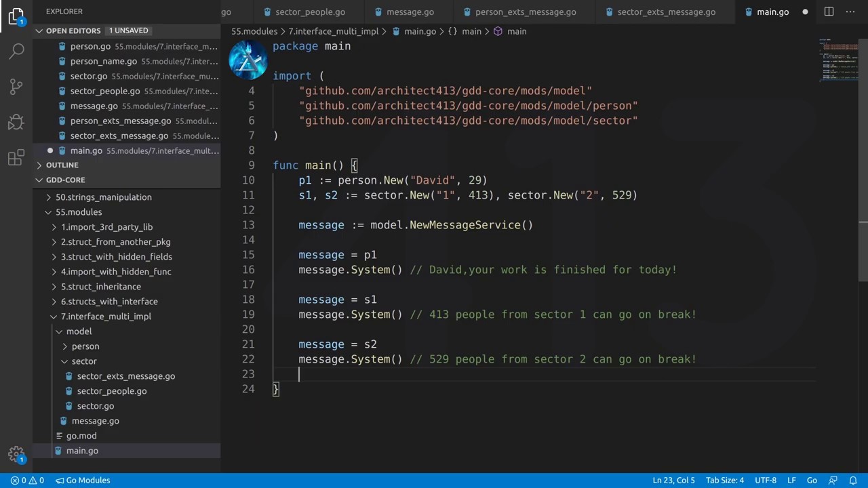Click the main function symbol in breadcrumb
Viewport: 868px width, 488px height.
pos(509,31)
